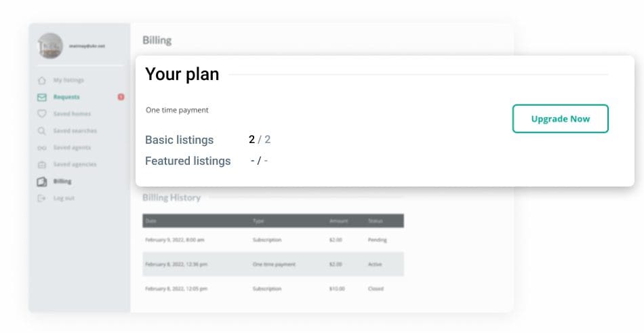Click the Billing icon in the sidebar

tap(42, 182)
